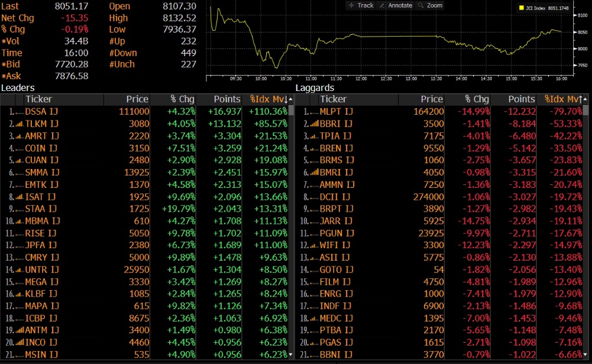Click the Laggards Points column header

coord(521,99)
